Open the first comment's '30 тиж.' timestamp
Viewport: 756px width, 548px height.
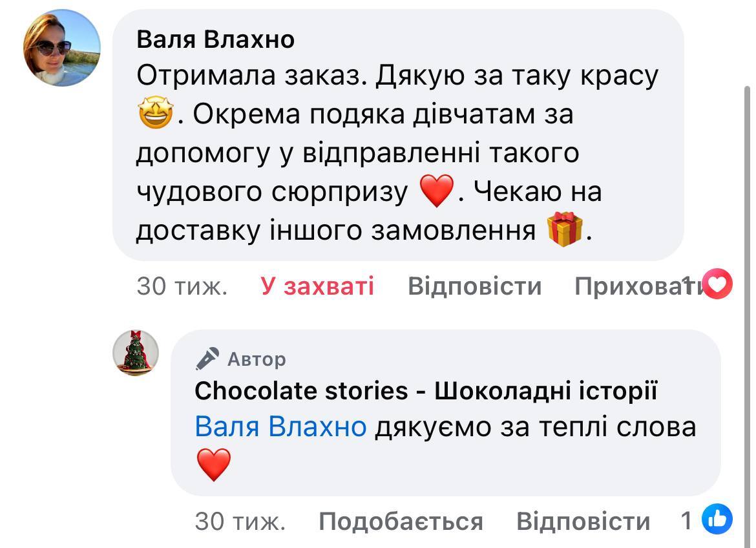pyautogui.click(x=182, y=286)
